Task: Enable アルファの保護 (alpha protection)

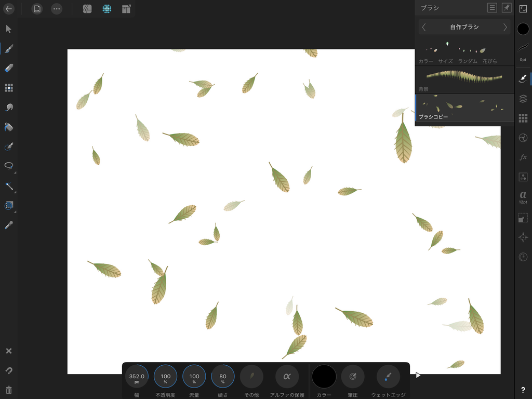Action: (286, 376)
